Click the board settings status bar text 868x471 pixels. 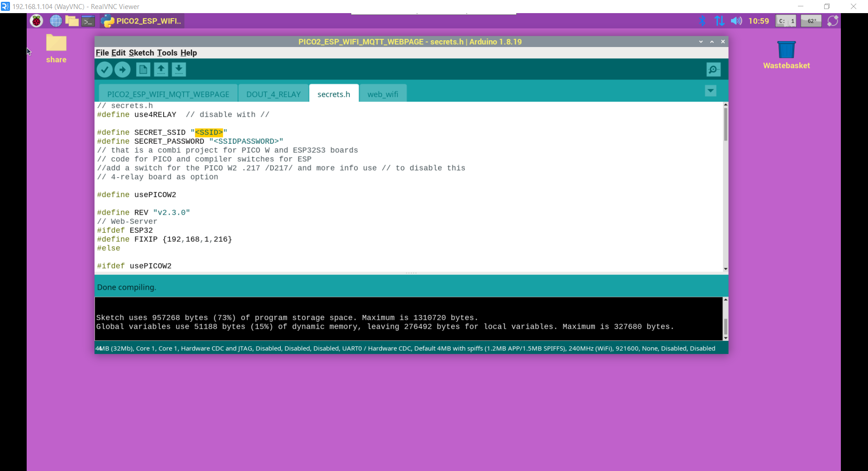pos(406,349)
